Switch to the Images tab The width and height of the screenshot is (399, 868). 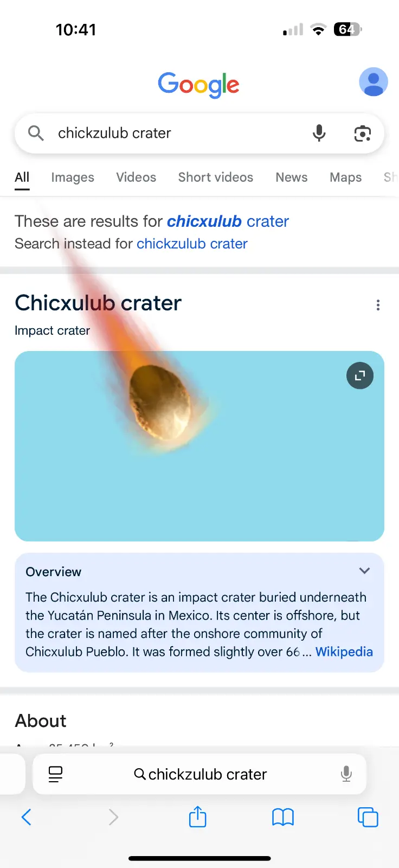[73, 177]
